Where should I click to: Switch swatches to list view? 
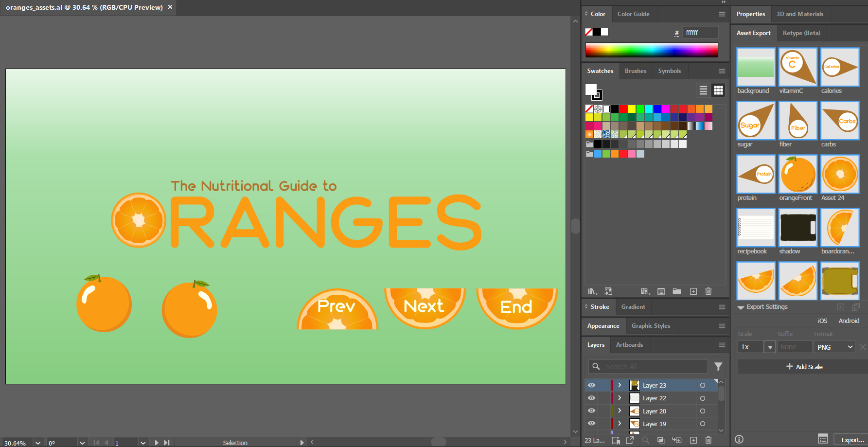pyautogui.click(x=703, y=90)
